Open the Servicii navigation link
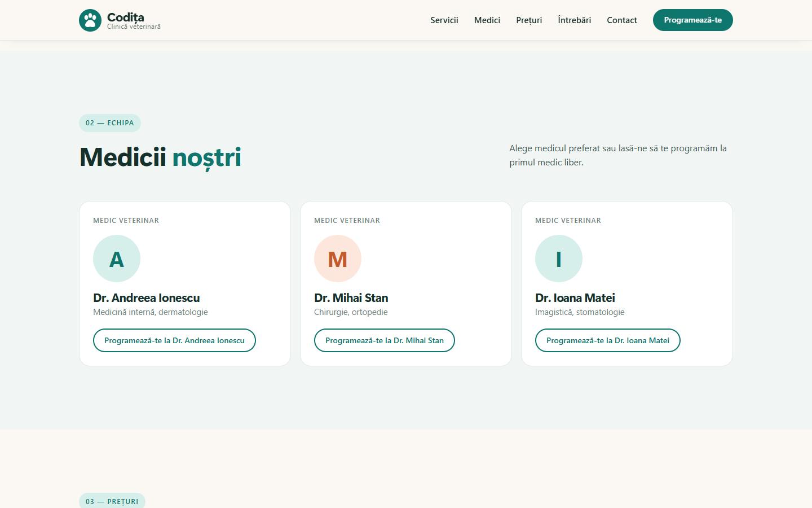812x508 pixels. coord(444,20)
